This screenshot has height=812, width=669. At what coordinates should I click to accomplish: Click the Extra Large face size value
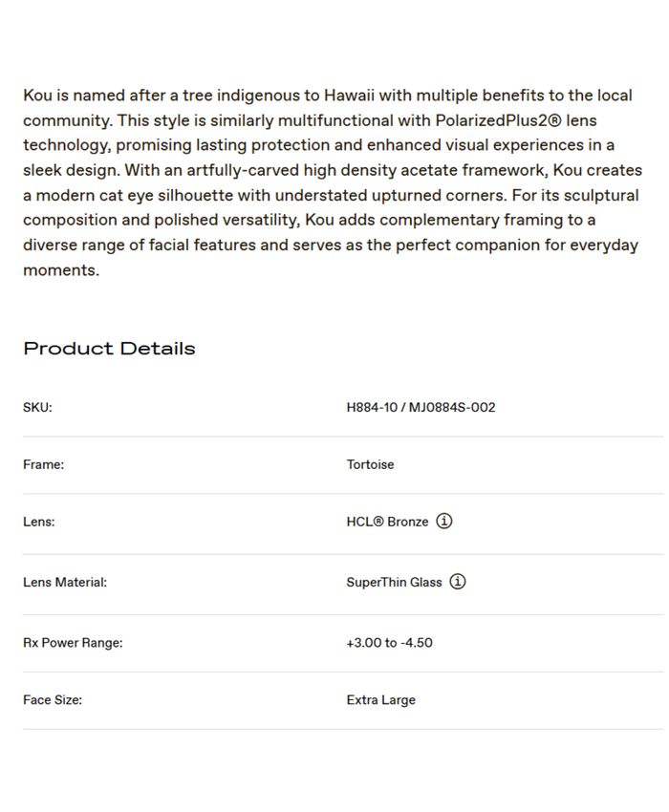coord(380,700)
